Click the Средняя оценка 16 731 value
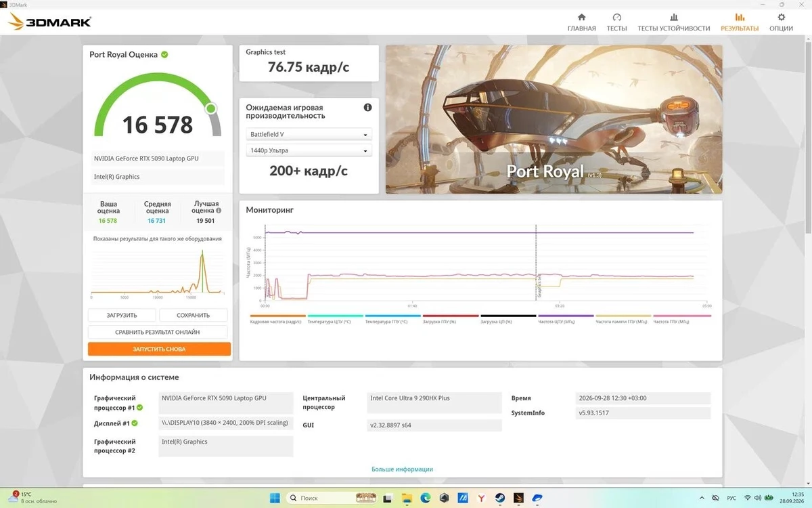The width and height of the screenshot is (812, 508). point(156,221)
